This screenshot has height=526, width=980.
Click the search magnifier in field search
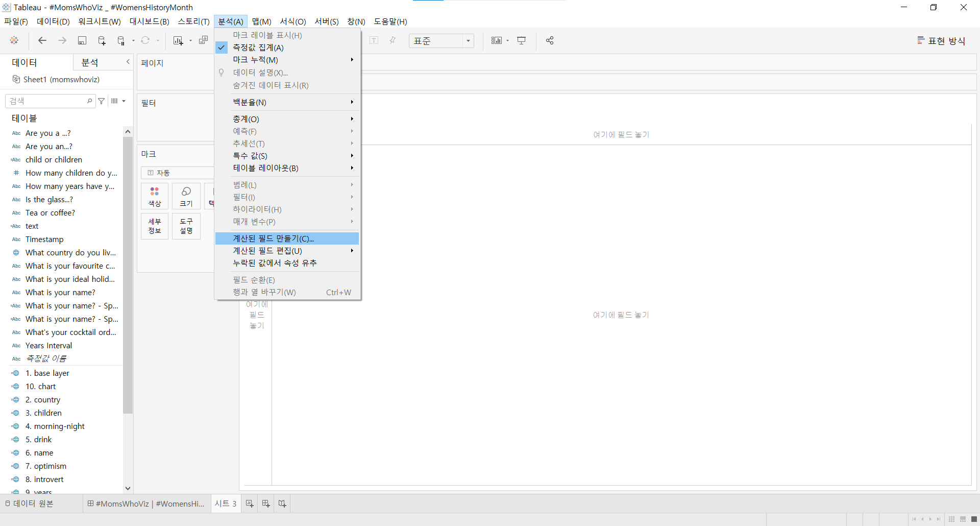(90, 101)
